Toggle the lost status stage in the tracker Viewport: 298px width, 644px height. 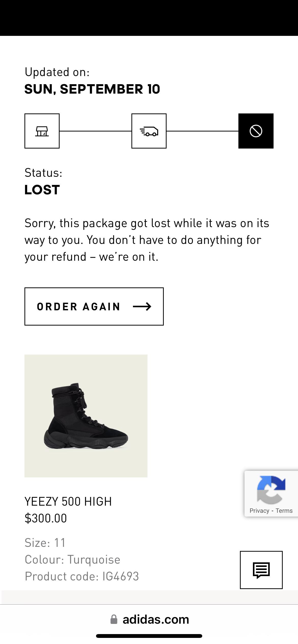[x=256, y=131]
